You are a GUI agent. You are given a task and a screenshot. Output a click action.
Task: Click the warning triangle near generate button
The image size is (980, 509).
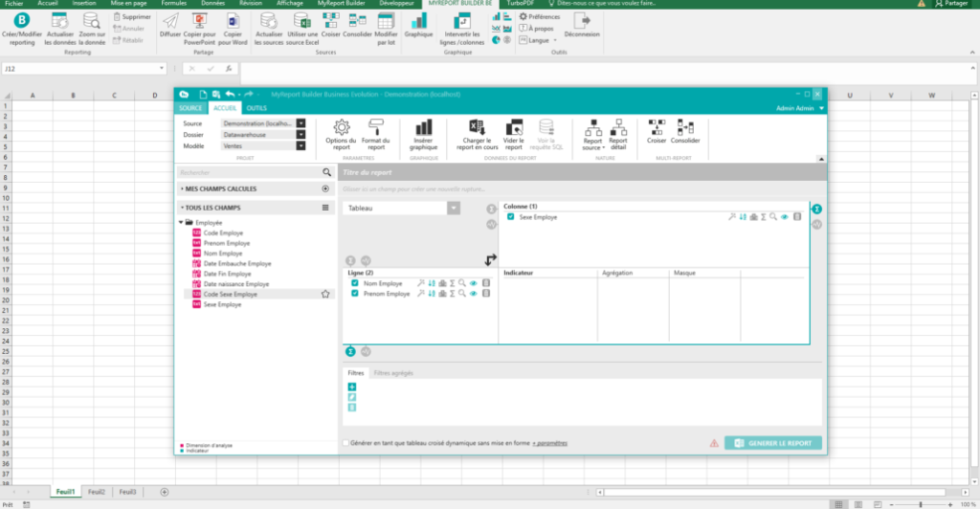(714, 443)
